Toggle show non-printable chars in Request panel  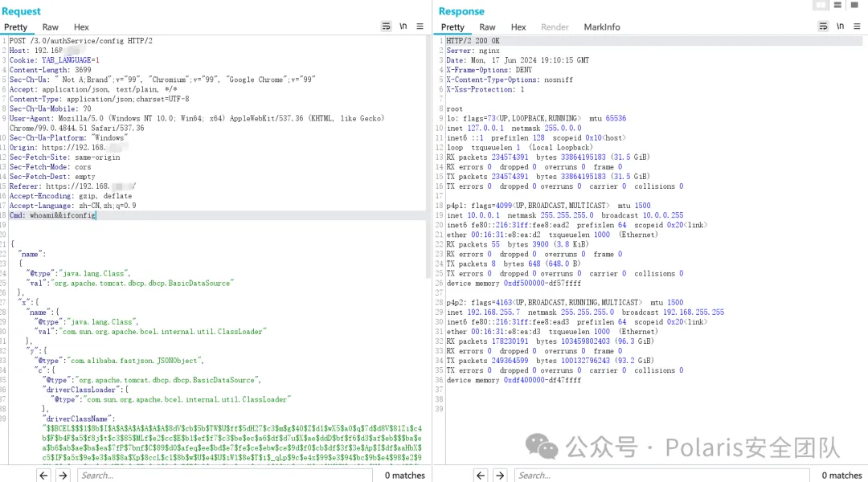[403, 27]
